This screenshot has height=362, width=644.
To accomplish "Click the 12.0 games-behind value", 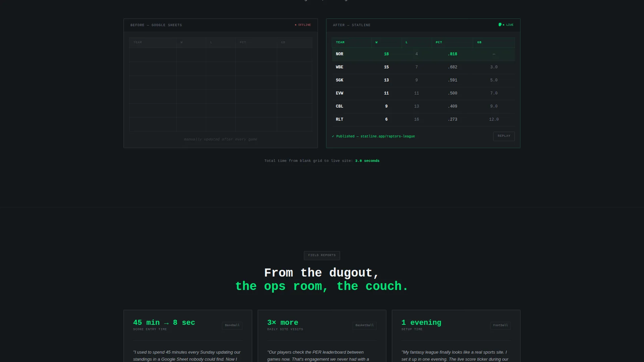I will pyautogui.click(x=494, y=119).
